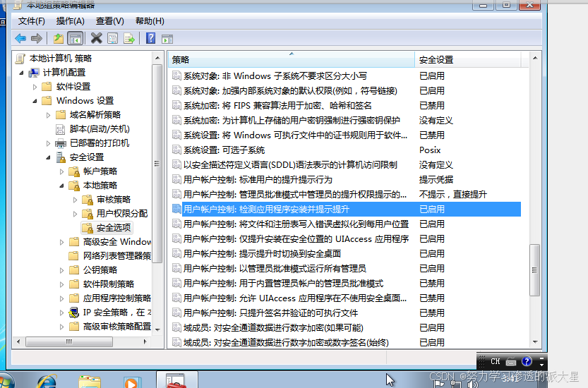Click the 脚本(启动/关机) script icon

61,129
